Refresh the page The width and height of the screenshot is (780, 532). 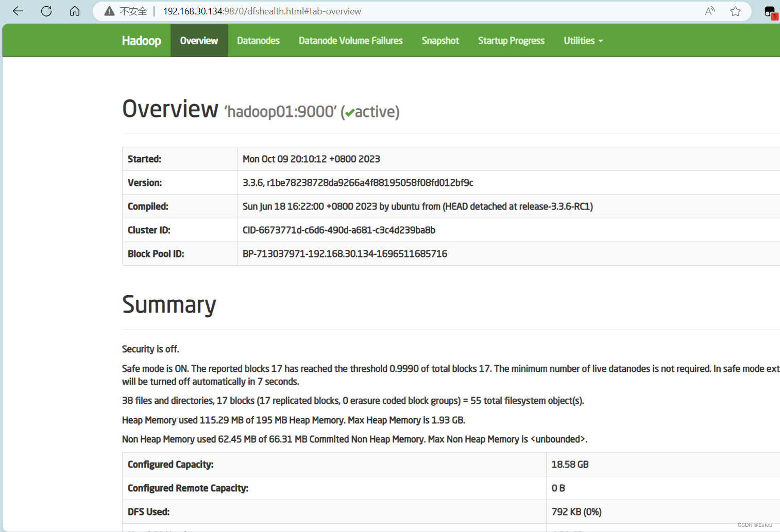point(46,11)
